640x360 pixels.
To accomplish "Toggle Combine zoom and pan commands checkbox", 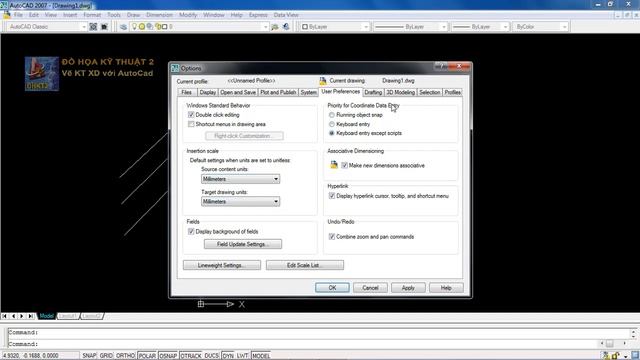I will [x=332, y=237].
